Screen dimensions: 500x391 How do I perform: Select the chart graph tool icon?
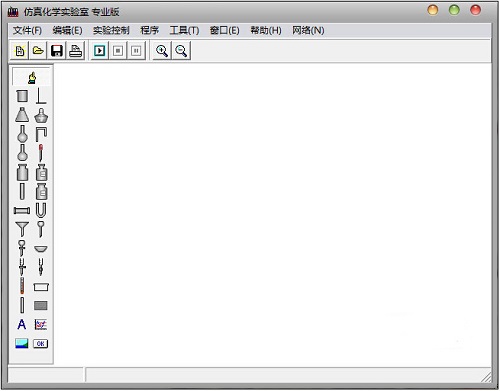point(41,325)
